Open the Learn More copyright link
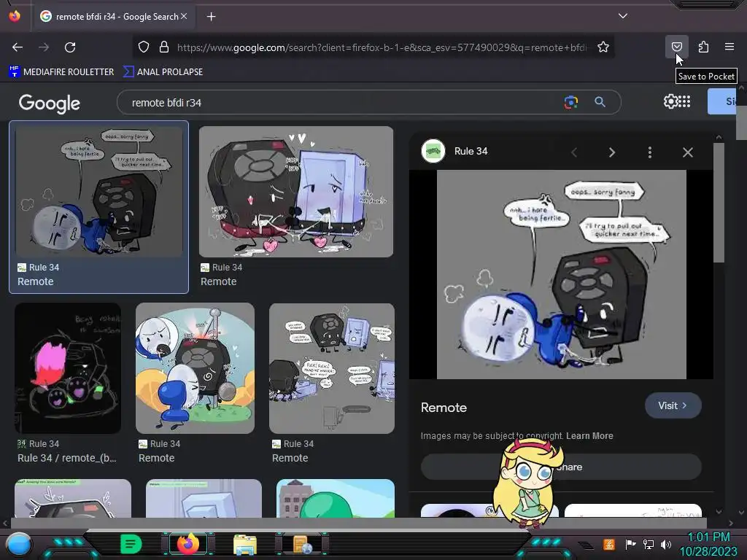 (589, 436)
